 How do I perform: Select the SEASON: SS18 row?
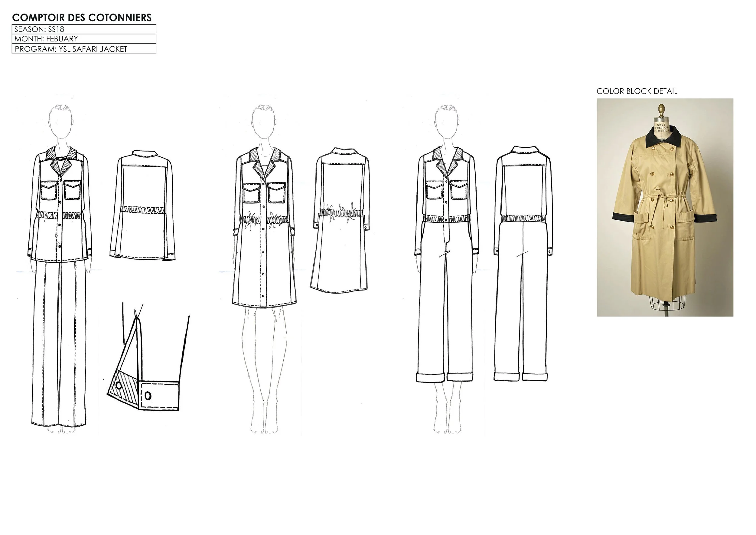[x=84, y=29]
